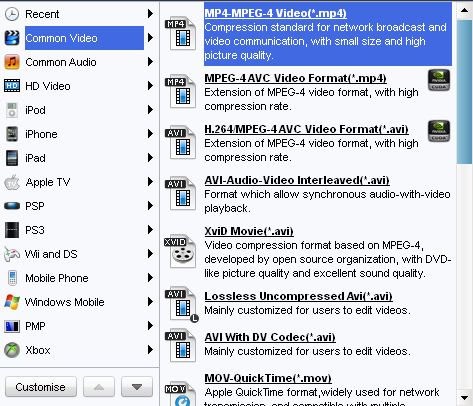Click the NVIDIA CUDA badge beside MPEG-4 AVC
This screenshot has height=406, width=473.
[439, 80]
